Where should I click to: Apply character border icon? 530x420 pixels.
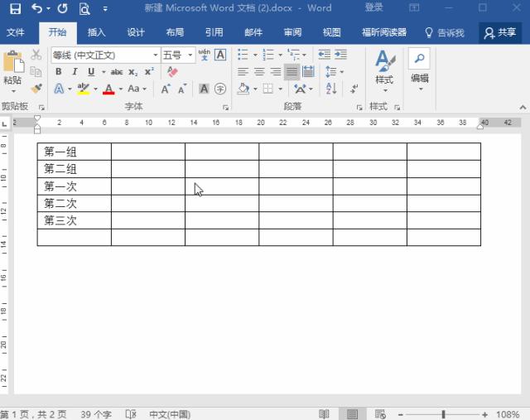(x=220, y=55)
